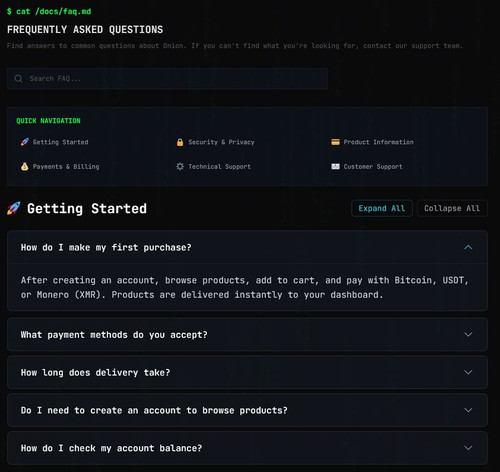Collapse the first purchase answer with the chevron
Viewport: 500px width, 472px height.
click(468, 247)
